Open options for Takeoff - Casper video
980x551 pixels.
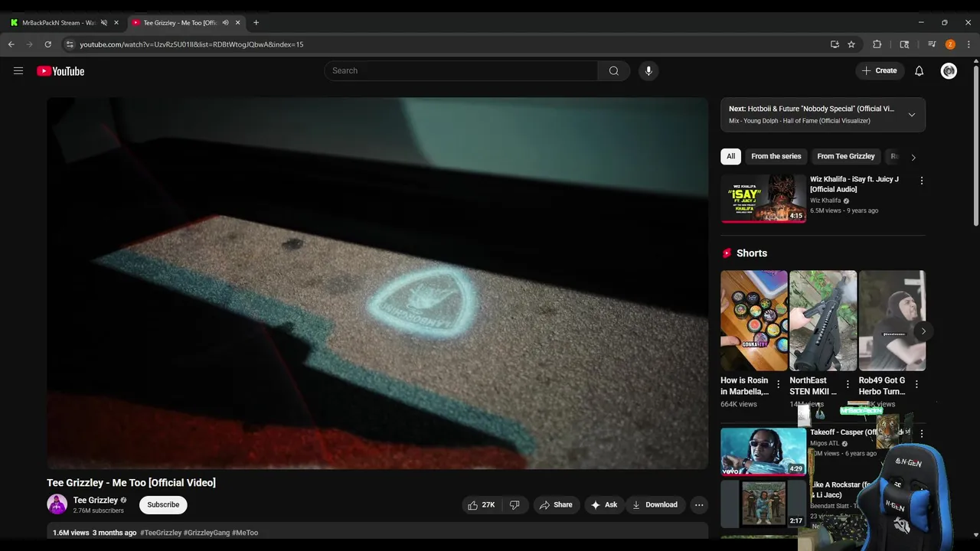pos(921,433)
